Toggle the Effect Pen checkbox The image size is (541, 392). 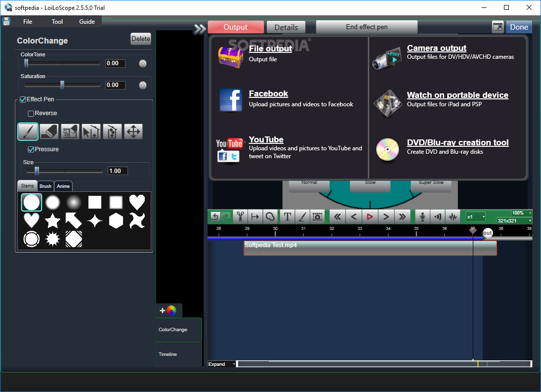point(23,99)
